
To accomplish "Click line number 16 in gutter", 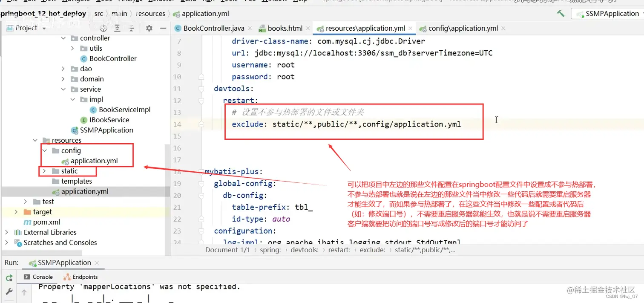I will 177,148.
